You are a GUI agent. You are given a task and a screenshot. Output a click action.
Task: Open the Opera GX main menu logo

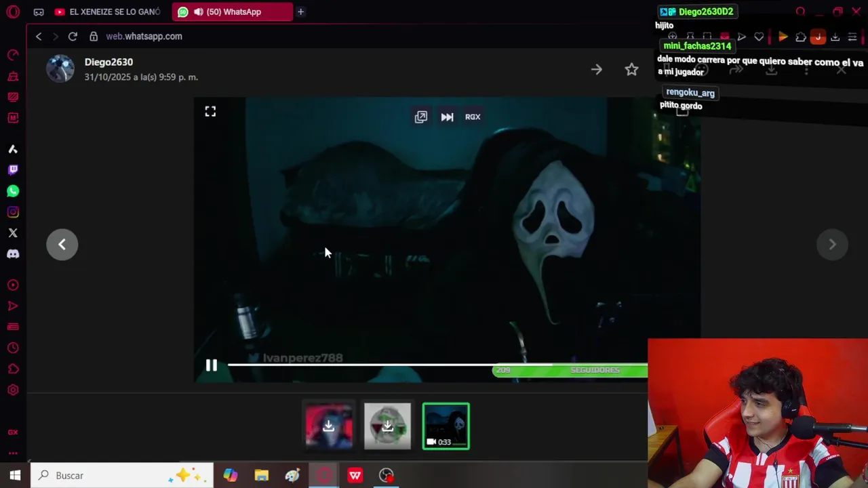13,12
